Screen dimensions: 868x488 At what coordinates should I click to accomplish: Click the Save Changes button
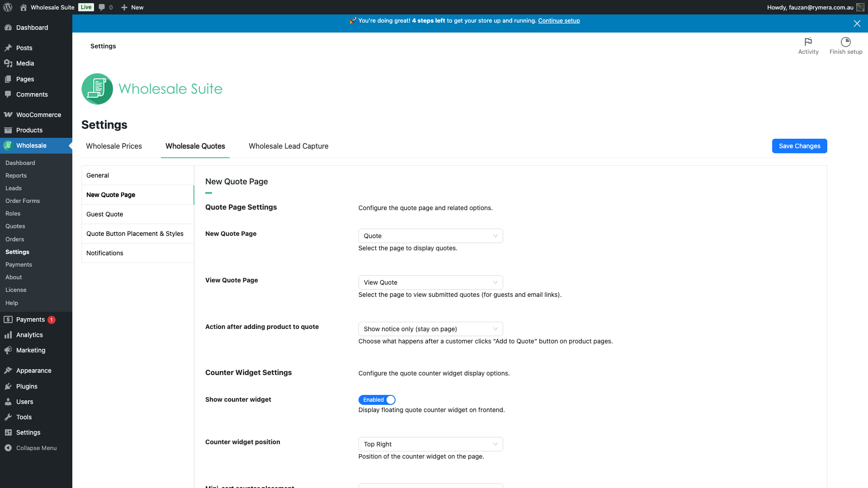[x=799, y=146]
